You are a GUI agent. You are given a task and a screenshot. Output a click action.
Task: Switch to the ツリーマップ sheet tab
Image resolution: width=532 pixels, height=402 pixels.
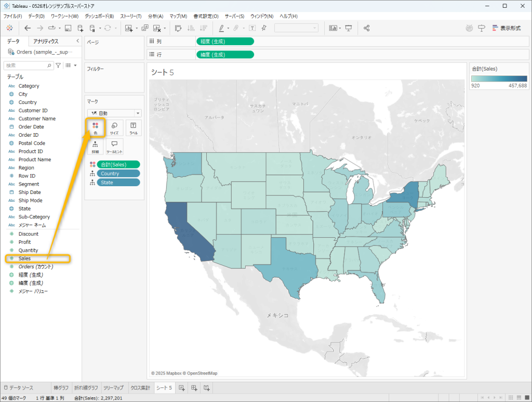pyautogui.click(x=114, y=388)
